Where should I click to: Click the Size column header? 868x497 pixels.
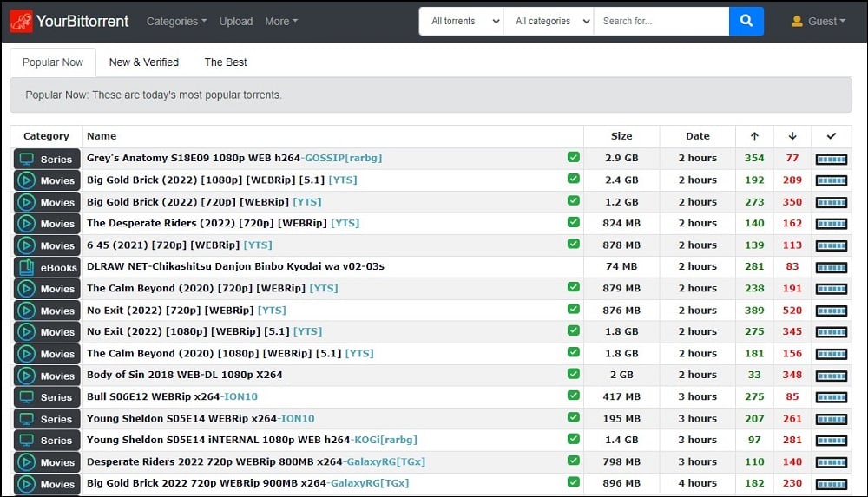621,136
